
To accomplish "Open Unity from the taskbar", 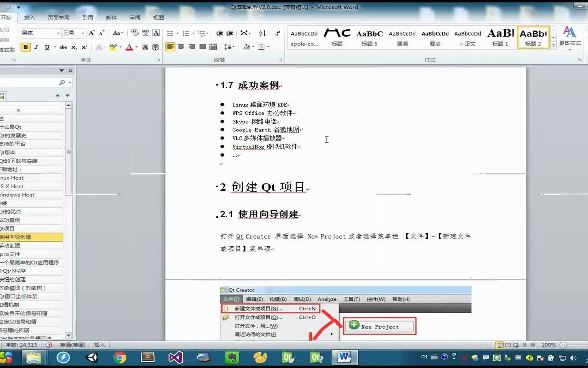I will [92, 357].
